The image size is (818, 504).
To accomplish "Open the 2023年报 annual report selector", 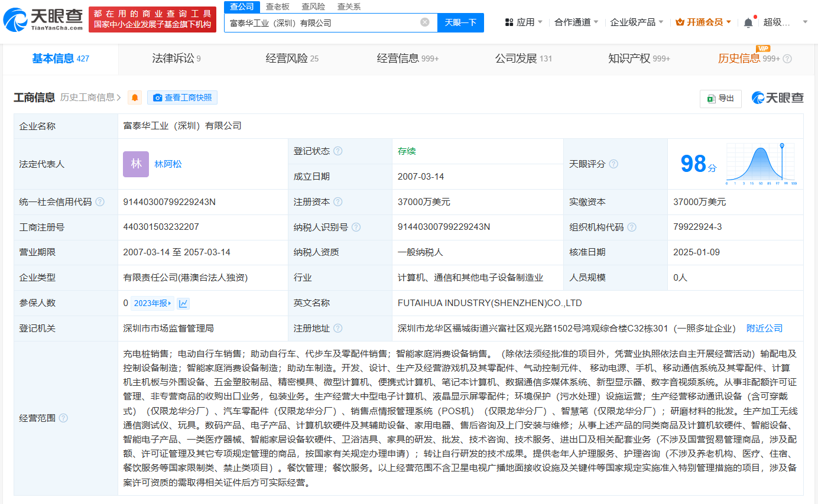I will pos(152,303).
